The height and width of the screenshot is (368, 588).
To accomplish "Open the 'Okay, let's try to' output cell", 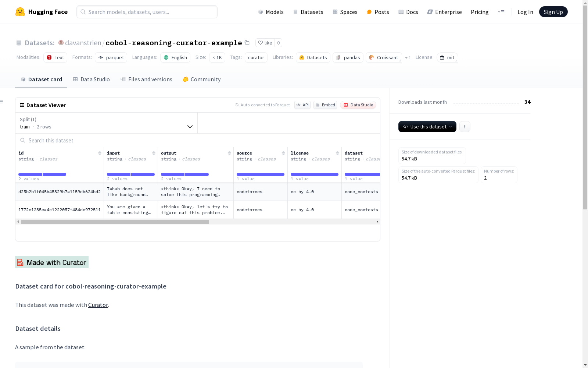I will coord(196,210).
